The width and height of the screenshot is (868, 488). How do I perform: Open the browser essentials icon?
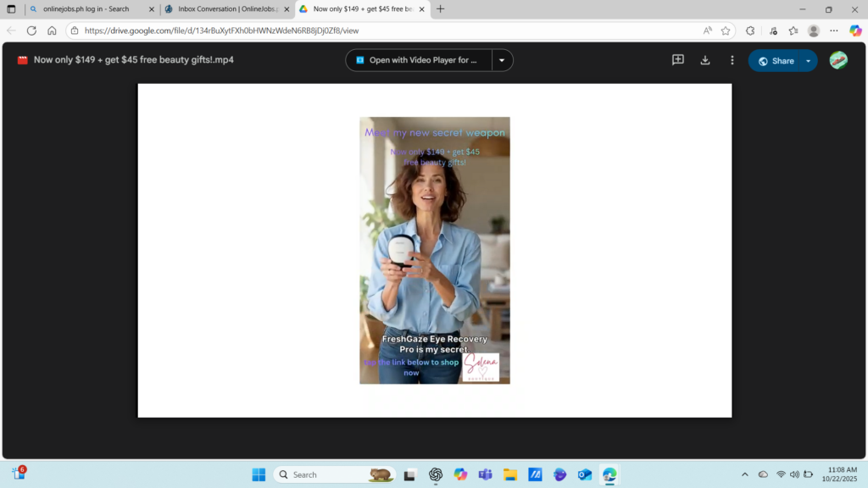pyautogui.click(x=773, y=30)
